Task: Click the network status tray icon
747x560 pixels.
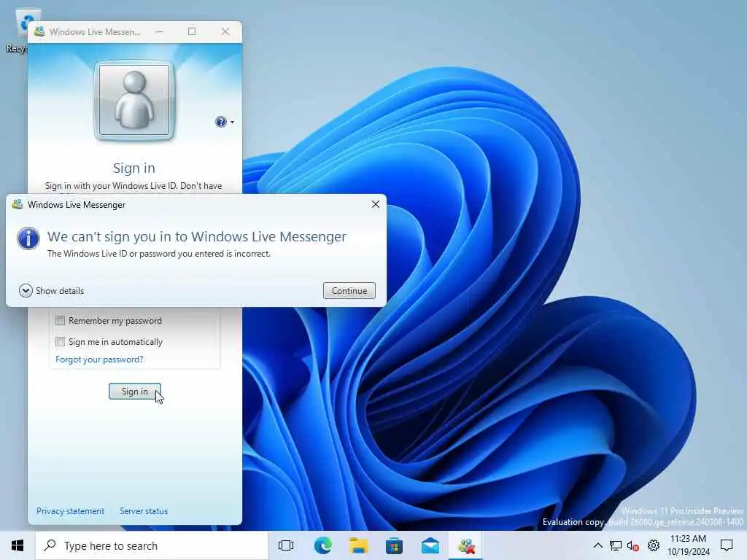Action: (x=616, y=545)
